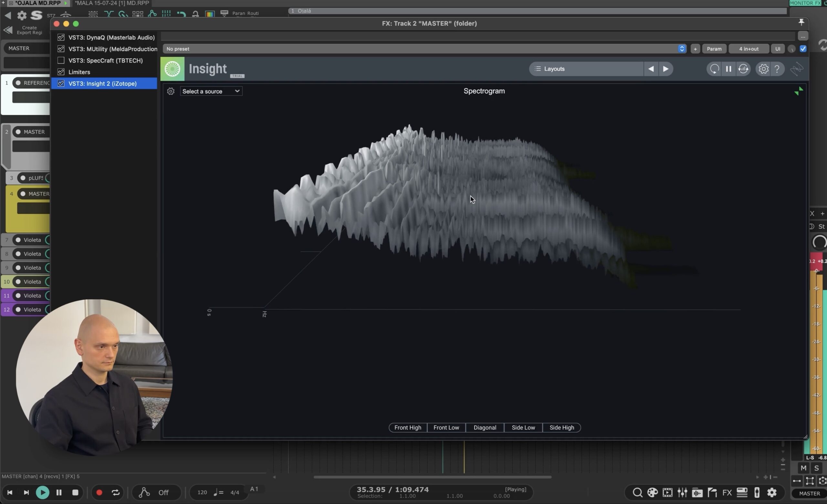Open the Select a source dropdown
Viewport: 827px width, 504px height.
coord(211,91)
